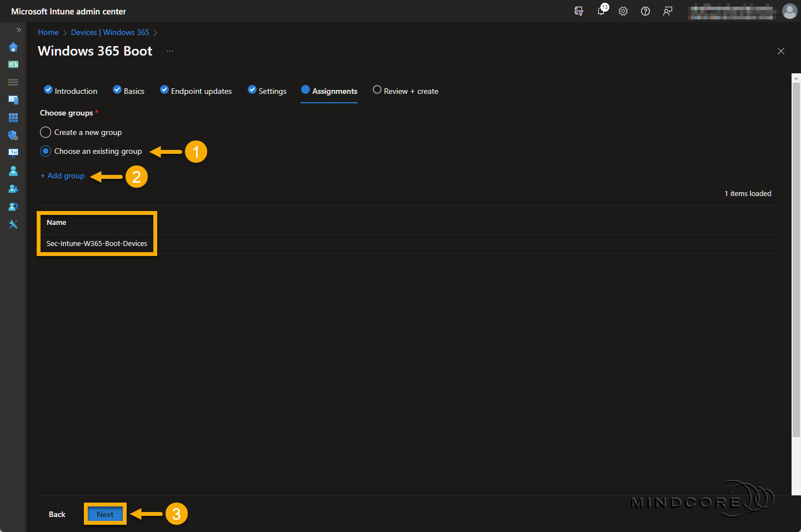Open Reports monitor icon in the sidebar

click(x=13, y=153)
